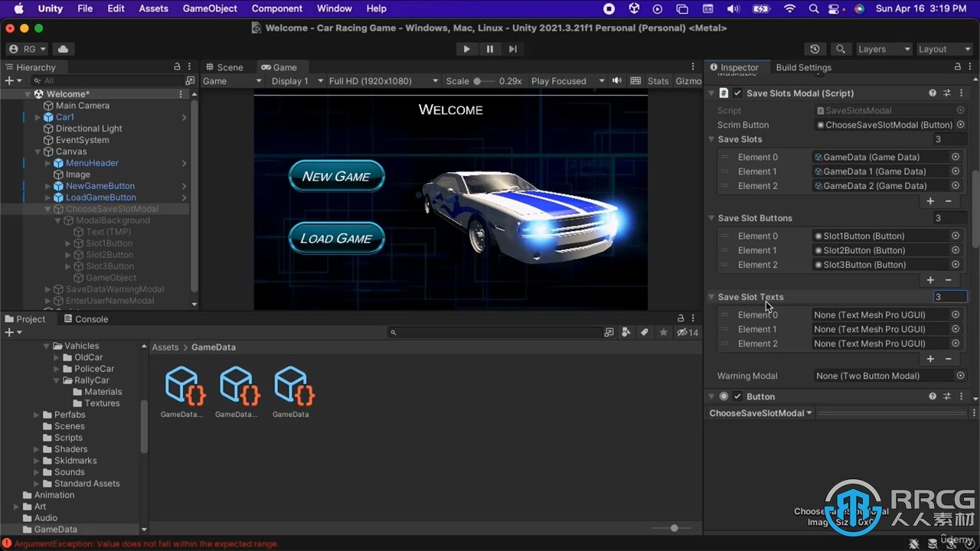Viewport: 980px width, 551px height.
Task: Switch to the Scene tab
Action: pyautogui.click(x=224, y=67)
